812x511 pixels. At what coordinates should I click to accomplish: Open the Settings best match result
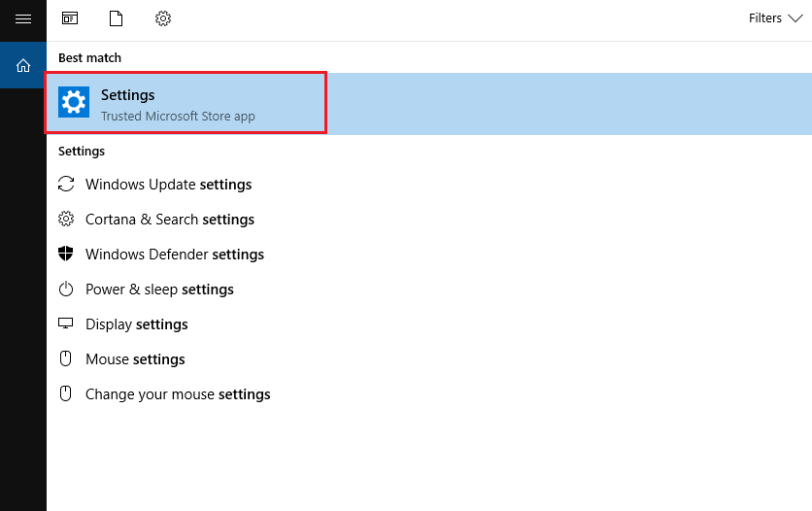click(x=429, y=104)
